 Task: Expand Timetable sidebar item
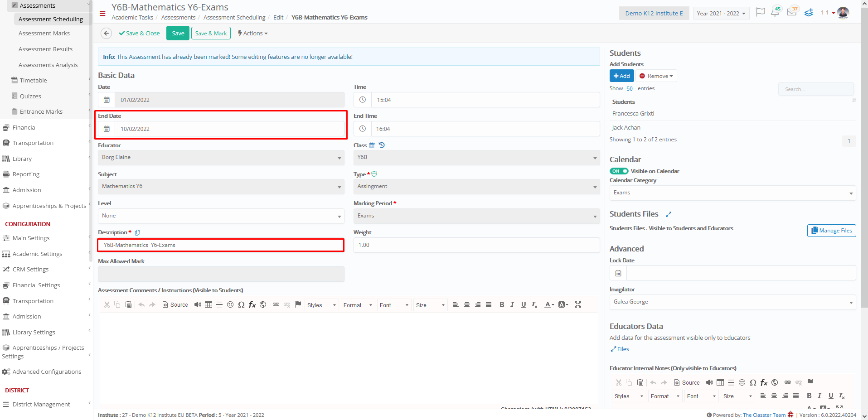pyautogui.click(x=33, y=80)
